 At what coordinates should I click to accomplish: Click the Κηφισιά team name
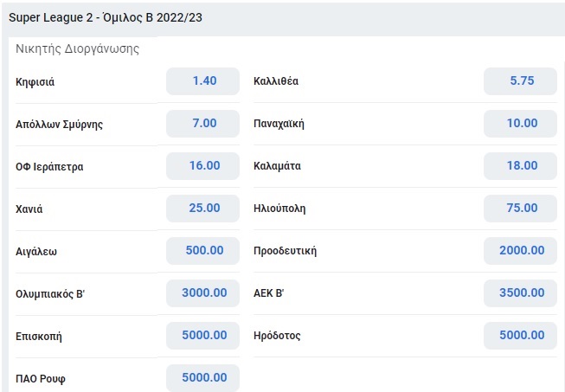coord(35,82)
